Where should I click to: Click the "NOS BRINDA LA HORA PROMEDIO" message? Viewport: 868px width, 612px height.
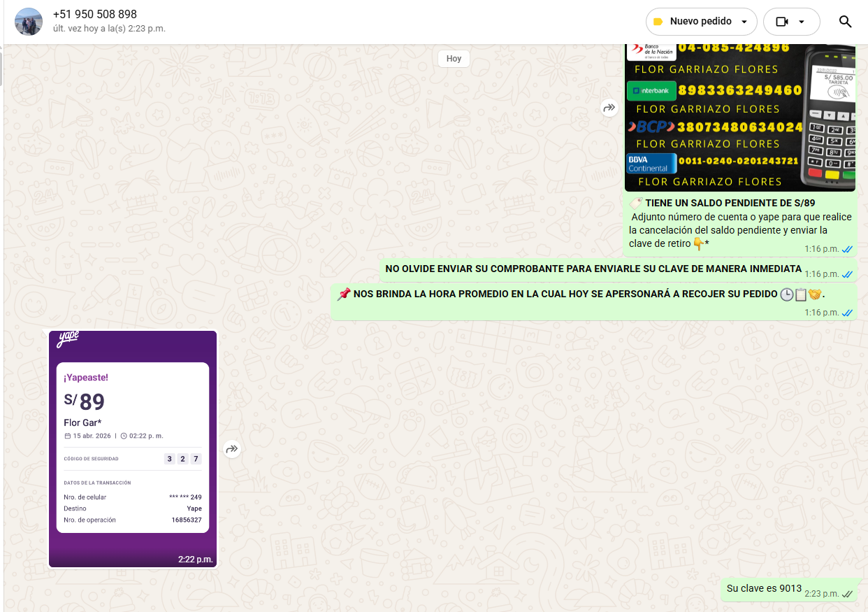click(x=566, y=294)
